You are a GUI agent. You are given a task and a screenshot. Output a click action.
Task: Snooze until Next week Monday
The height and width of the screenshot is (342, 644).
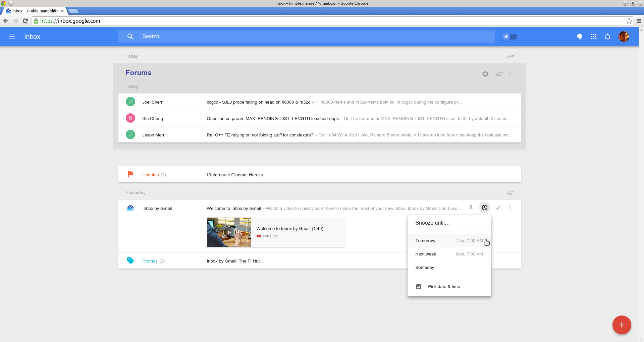[x=449, y=254]
